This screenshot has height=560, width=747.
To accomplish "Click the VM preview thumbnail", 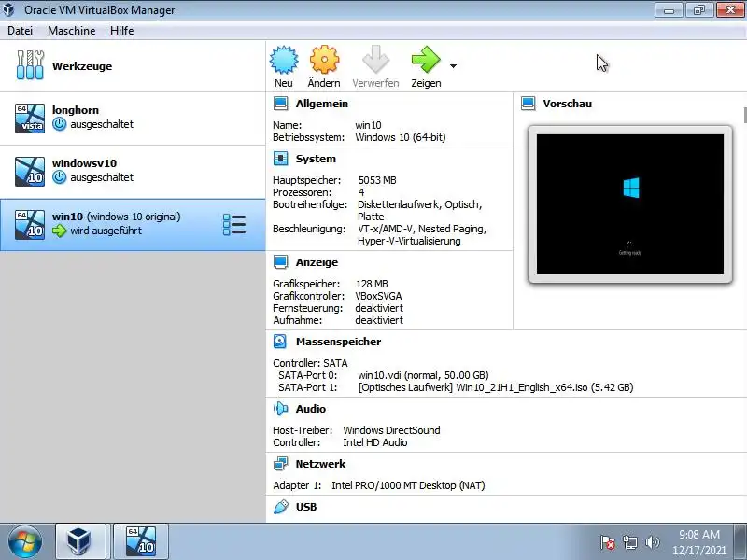I will 629,204.
